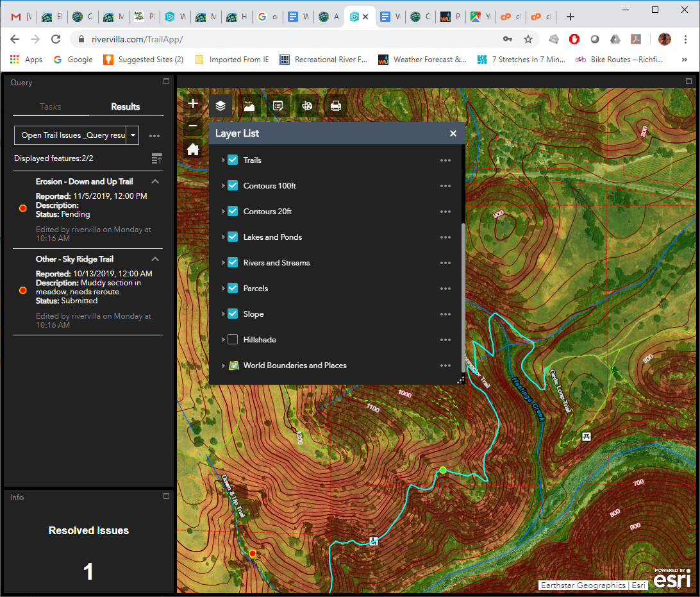
Task: Collapse the Erosion - Down and Up Trail result
Action: point(155,182)
